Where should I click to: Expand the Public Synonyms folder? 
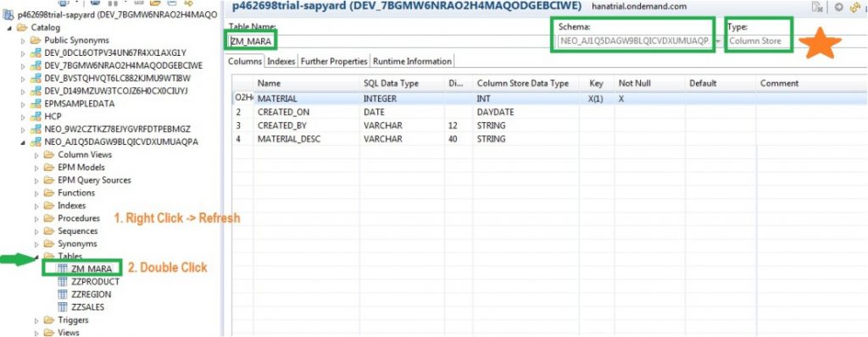(23, 40)
